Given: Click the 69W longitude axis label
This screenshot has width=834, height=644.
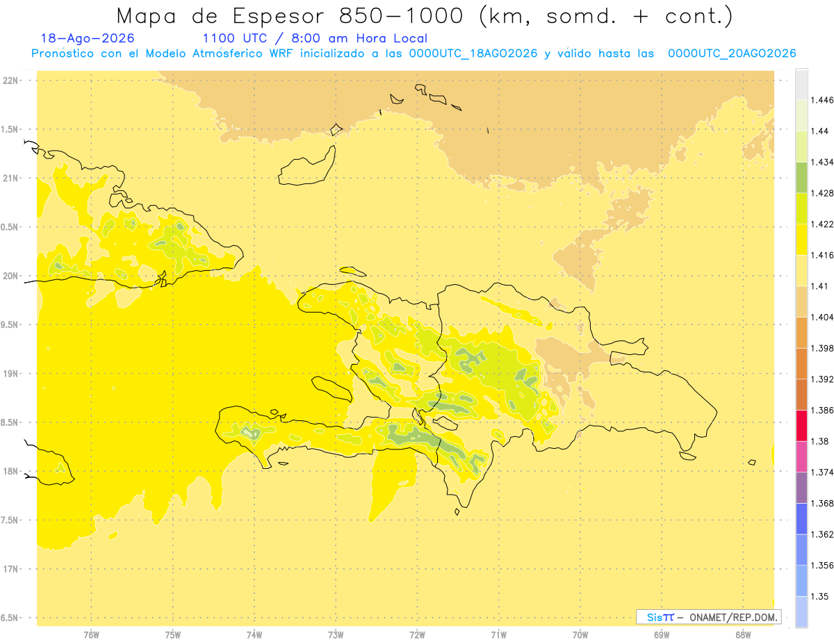Looking at the screenshot, I should click(x=662, y=635).
